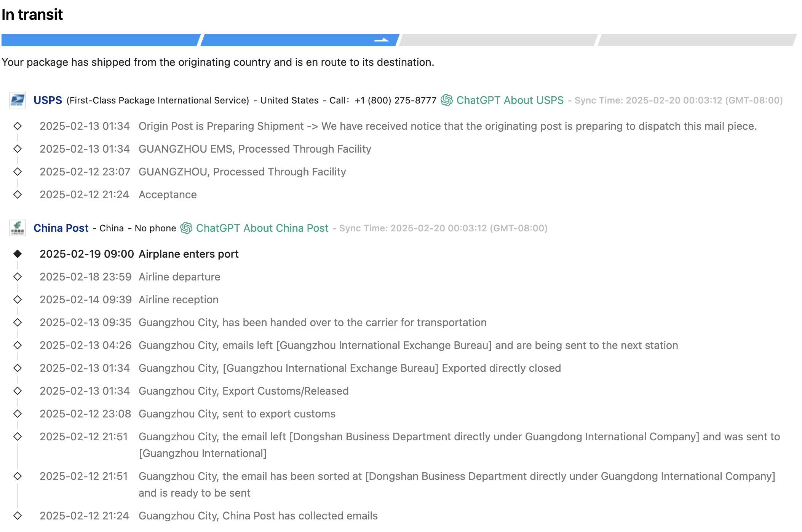
Task: Click the Guangzhou City, Export Customs/Released text
Action: pos(244,391)
